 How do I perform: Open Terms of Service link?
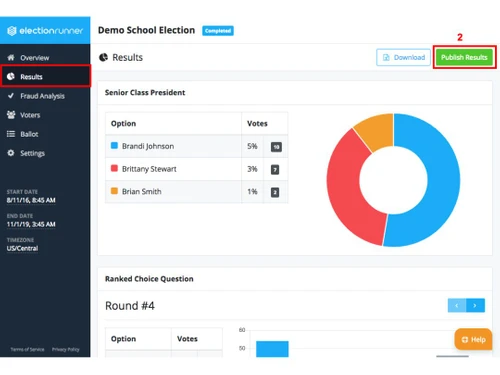point(27,349)
